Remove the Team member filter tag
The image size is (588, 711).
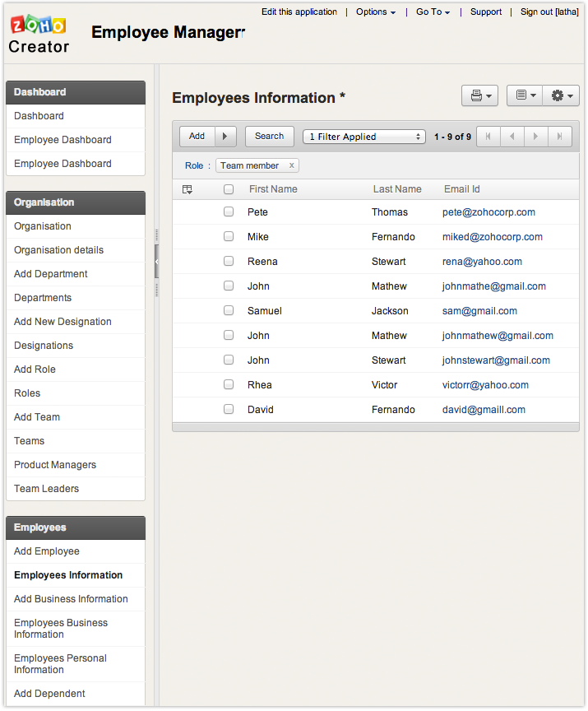[291, 165]
